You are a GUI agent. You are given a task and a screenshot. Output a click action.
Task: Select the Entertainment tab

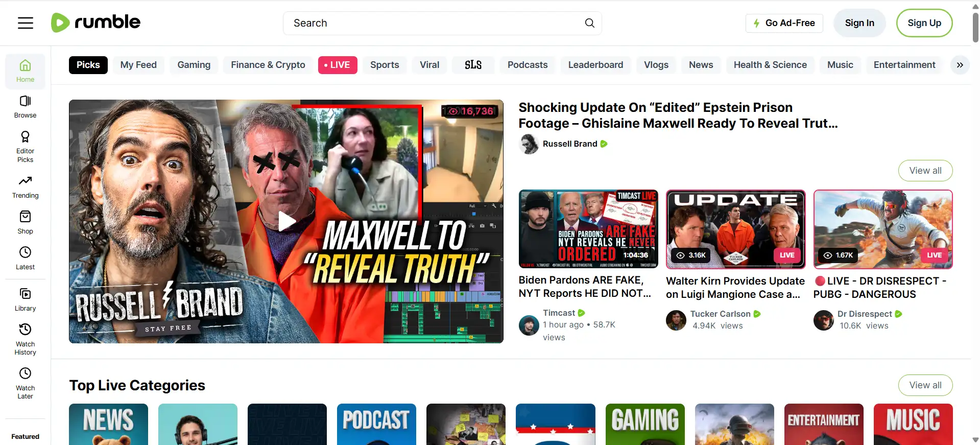coord(904,65)
